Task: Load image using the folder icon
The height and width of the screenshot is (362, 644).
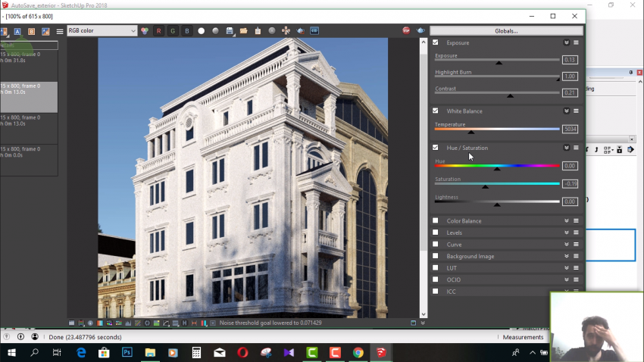Action: [243, 31]
